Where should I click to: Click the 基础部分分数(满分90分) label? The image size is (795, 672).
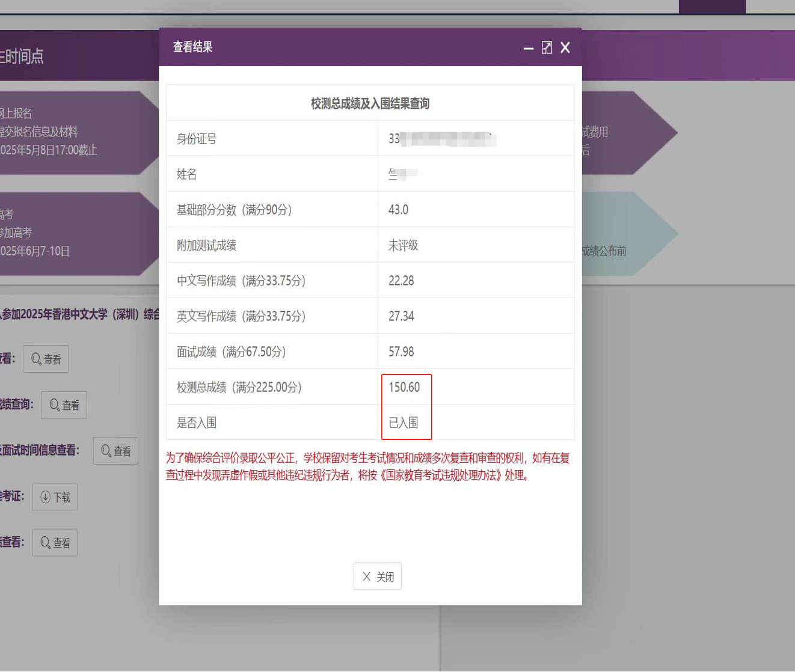pyautogui.click(x=234, y=210)
